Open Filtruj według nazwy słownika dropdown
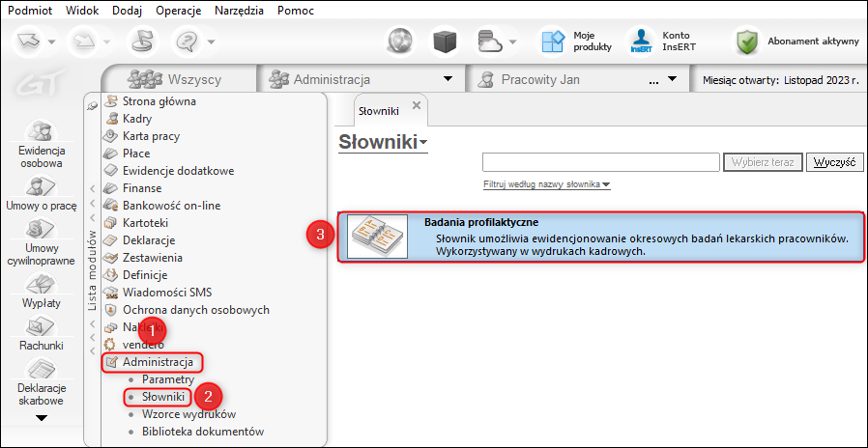868x448 pixels. [x=546, y=184]
